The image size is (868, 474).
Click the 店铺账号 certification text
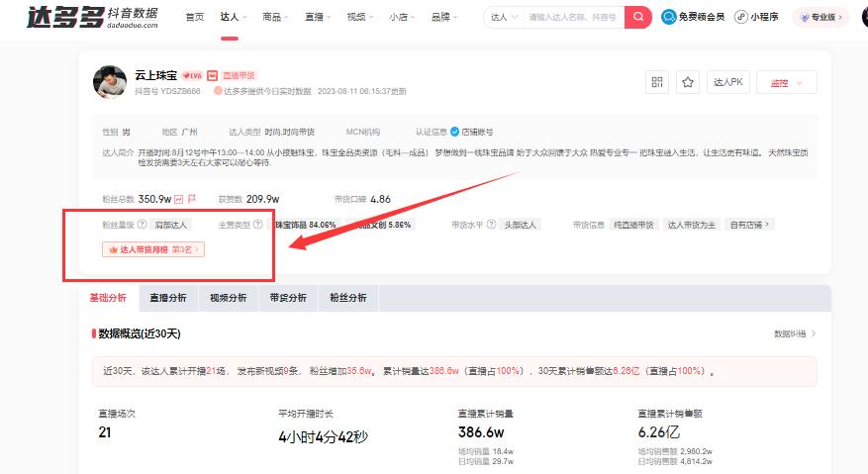pyautogui.click(x=477, y=132)
